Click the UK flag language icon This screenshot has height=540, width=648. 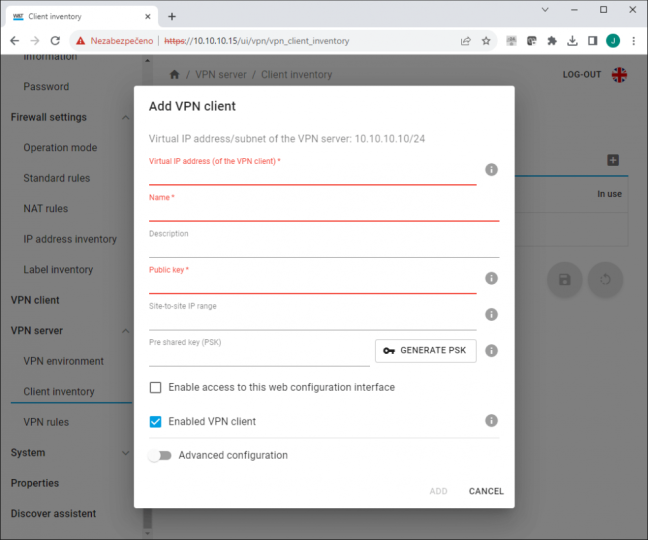(x=619, y=75)
